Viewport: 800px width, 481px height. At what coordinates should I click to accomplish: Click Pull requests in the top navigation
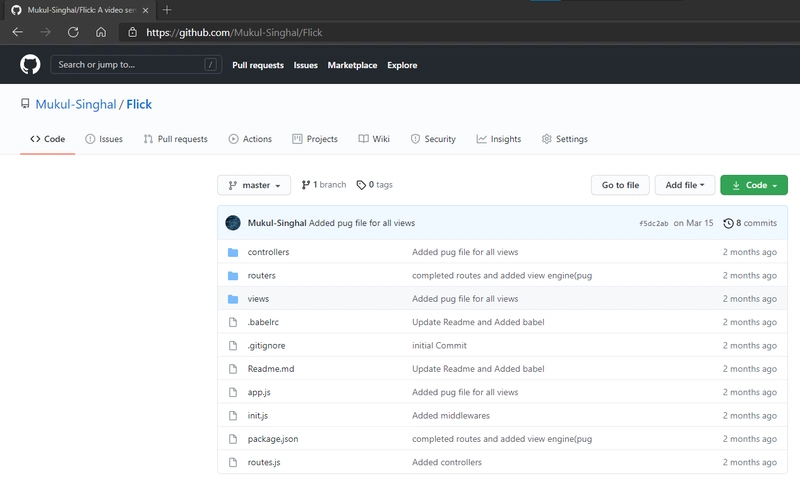(258, 65)
